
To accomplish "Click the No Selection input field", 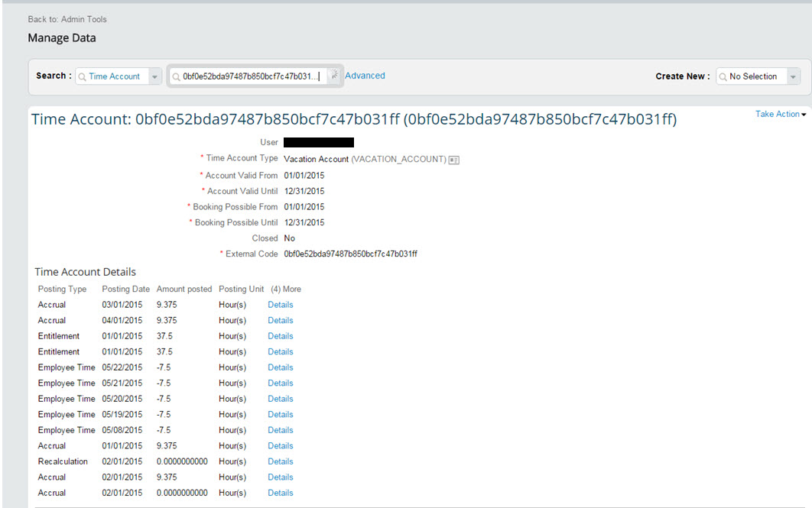I will pos(758,76).
